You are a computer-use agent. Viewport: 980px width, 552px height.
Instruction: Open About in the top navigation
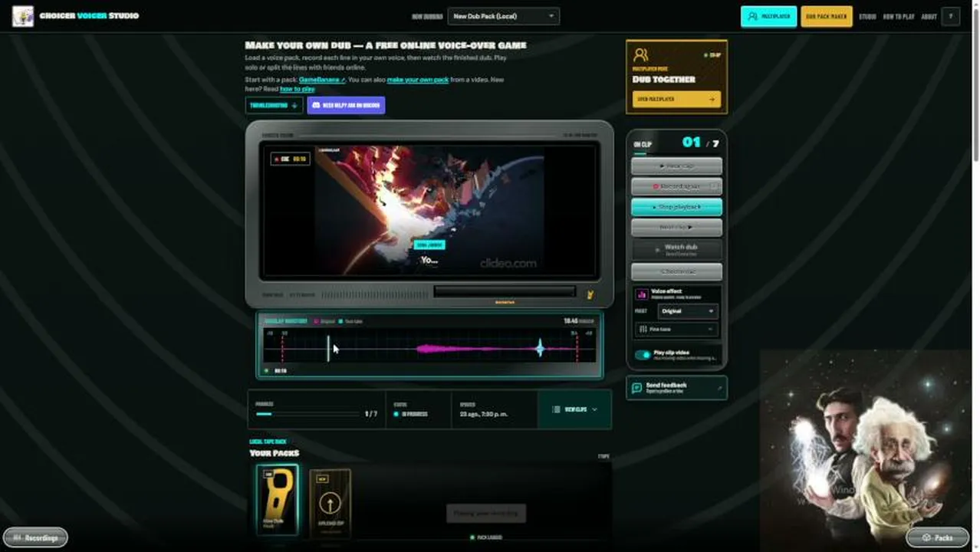(x=929, y=16)
